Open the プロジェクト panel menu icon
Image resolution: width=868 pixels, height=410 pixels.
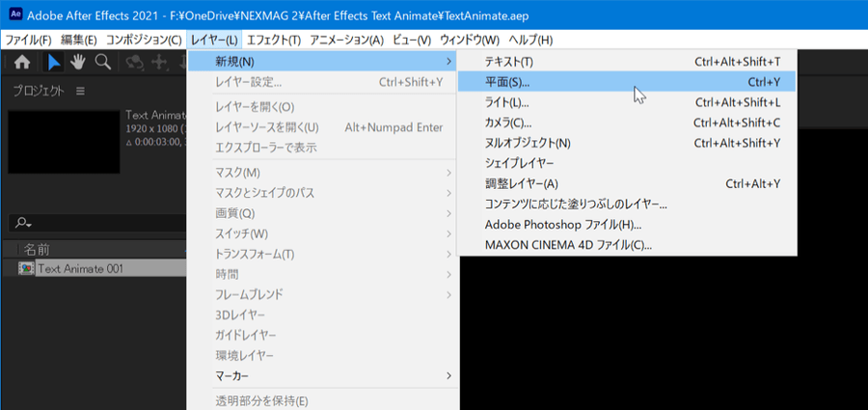(x=80, y=91)
